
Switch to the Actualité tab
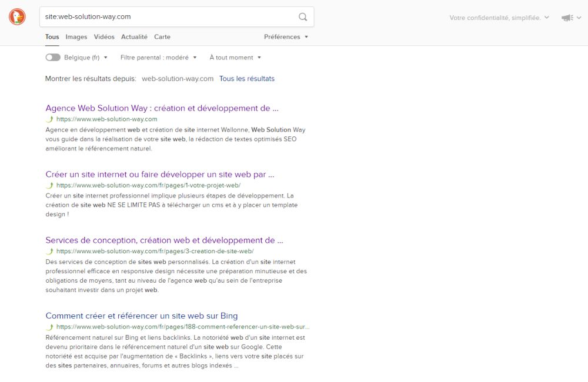pyautogui.click(x=134, y=37)
